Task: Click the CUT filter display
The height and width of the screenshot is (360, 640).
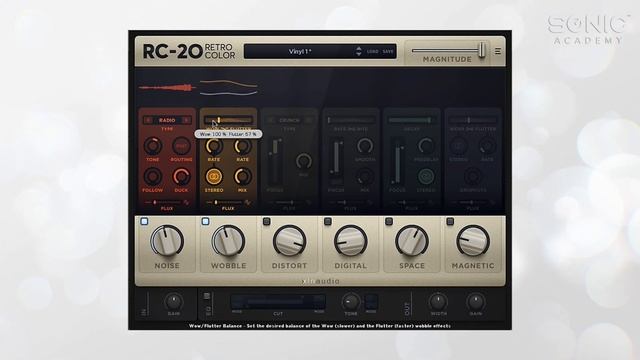Action: [x=278, y=302]
